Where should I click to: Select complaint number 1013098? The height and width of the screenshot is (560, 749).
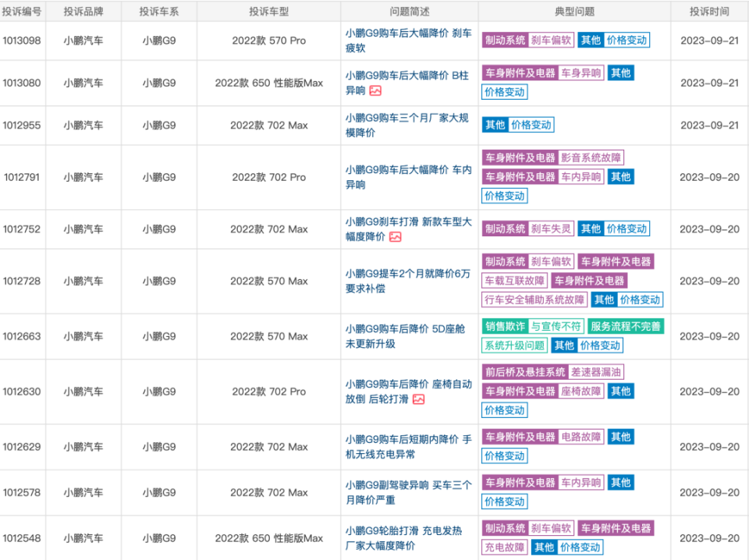point(22,41)
